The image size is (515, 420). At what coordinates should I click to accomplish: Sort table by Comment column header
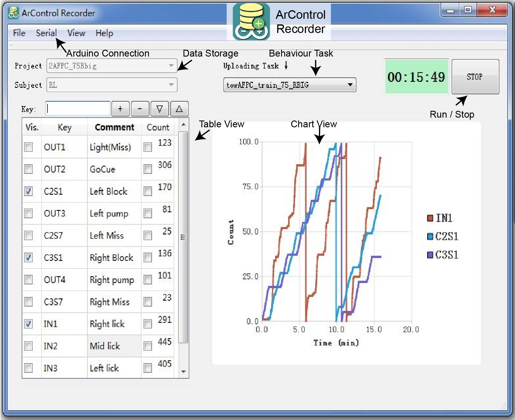[114, 127]
